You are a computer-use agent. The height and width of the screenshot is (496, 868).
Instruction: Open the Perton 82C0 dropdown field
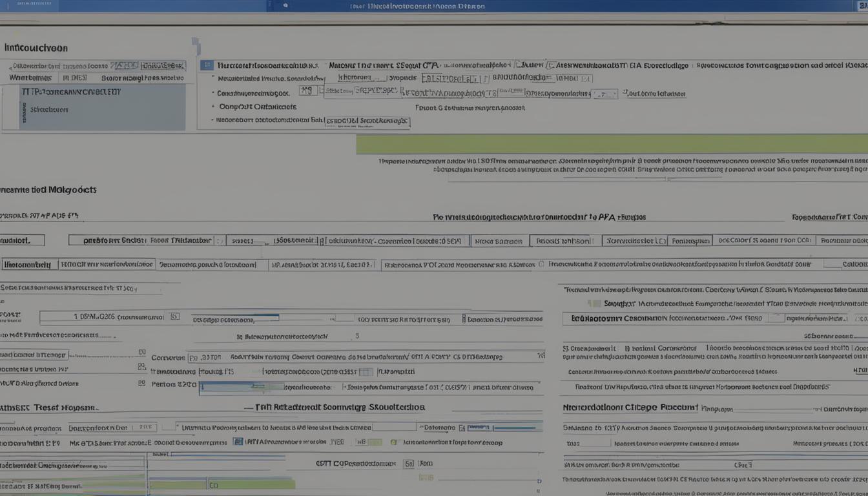[241, 387]
